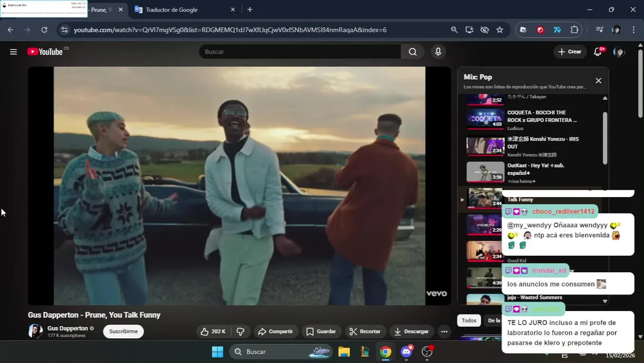Click the Suscribirme button
This screenshot has width=644, height=363.
click(123, 331)
